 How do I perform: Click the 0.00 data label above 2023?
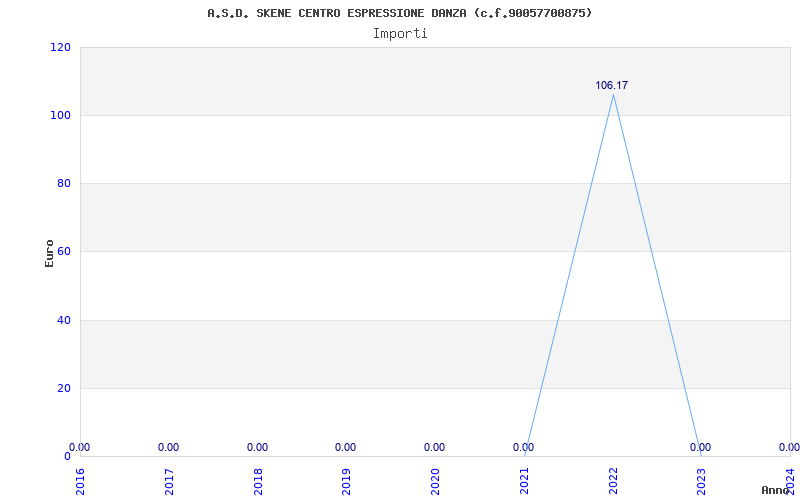pos(700,447)
